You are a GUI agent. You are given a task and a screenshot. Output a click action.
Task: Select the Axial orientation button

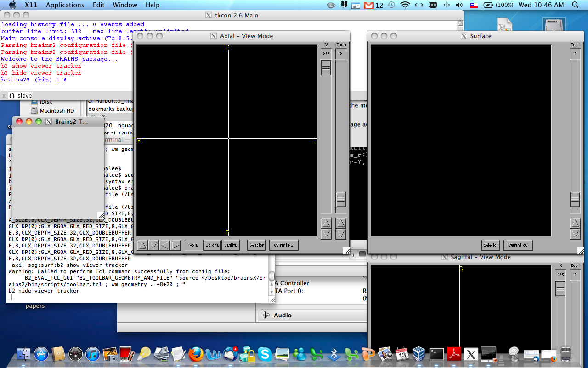tap(194, 245)
